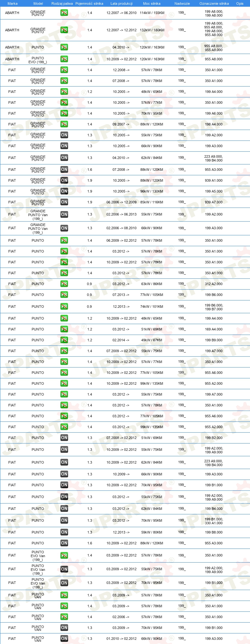Click PB icon in the 169 A4.000 row

[64, 329]
